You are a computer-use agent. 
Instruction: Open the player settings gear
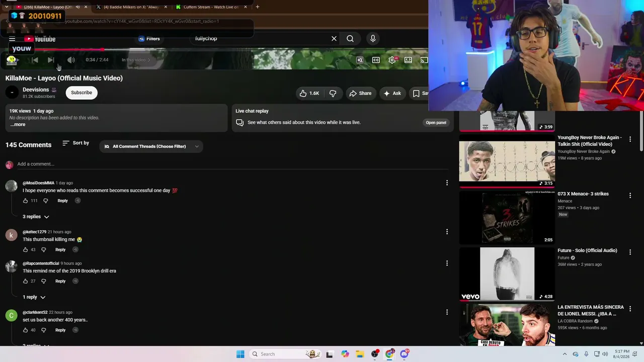[392, 60]
